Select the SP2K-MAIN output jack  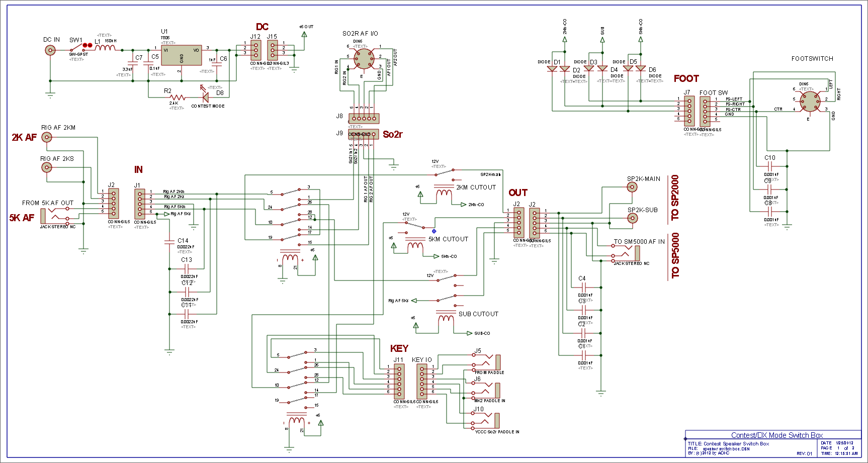point(632,187)
